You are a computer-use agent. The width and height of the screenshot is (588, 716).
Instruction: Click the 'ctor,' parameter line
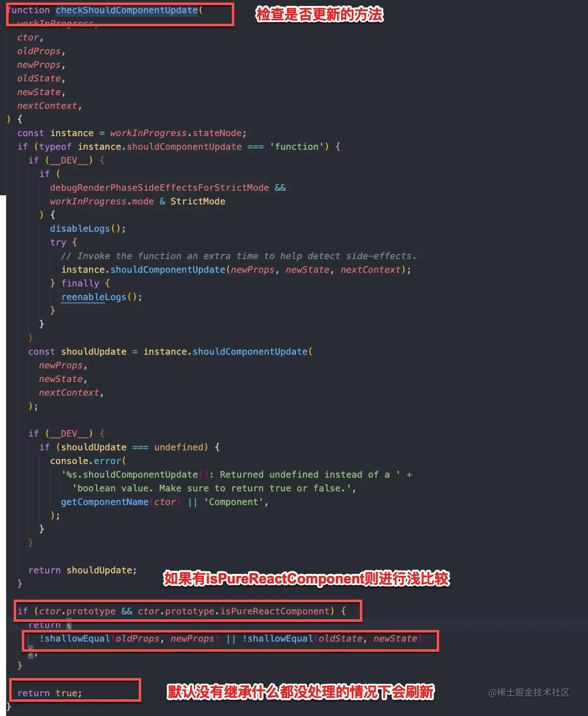point(30,37)
